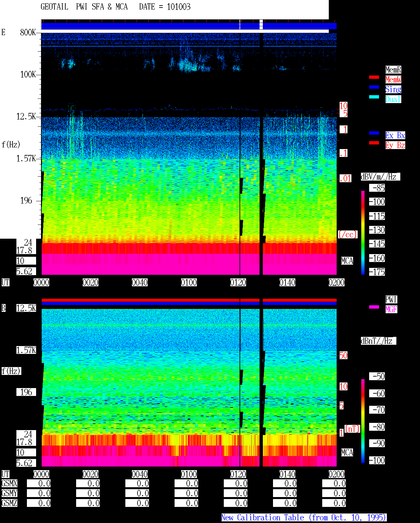The width and height of the screenshot is (420, 523).
Task: Click the "dBV/m/√Hz" unit label
Action: [380, 177]
